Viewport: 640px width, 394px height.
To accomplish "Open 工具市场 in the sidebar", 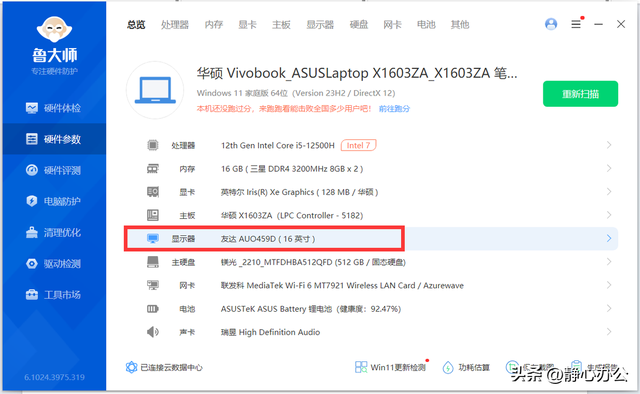I will pyautogui.click(x=53, y=295).
